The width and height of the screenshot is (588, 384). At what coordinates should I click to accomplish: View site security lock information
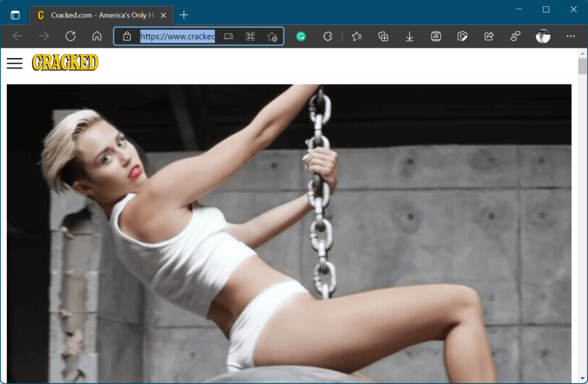pos(127,36)
